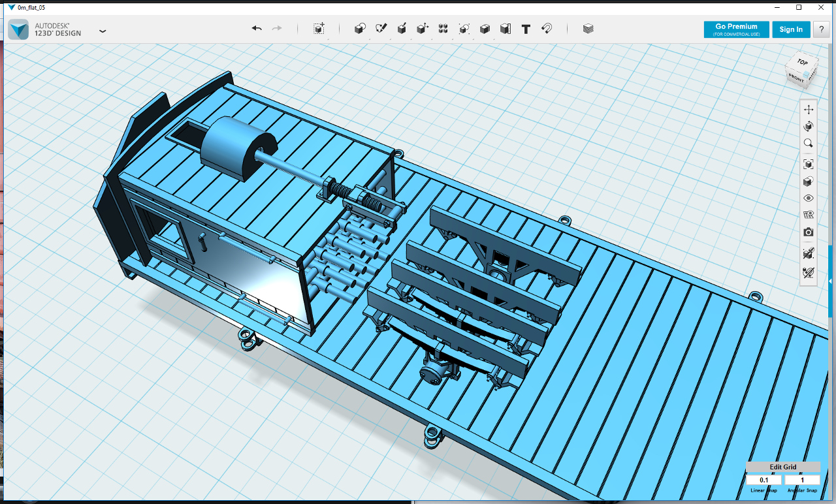Toggle the slashed cube icon in navigation bar
Image resolution: width=836 pixels, height=504 pixels.
(x=809, y=253)
